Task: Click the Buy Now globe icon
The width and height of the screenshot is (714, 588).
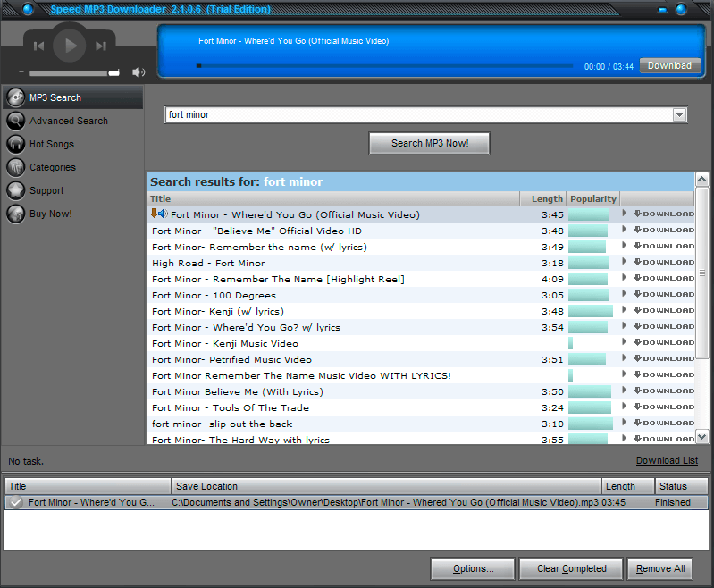Action: pyautogui.click(x=16, y=214)
